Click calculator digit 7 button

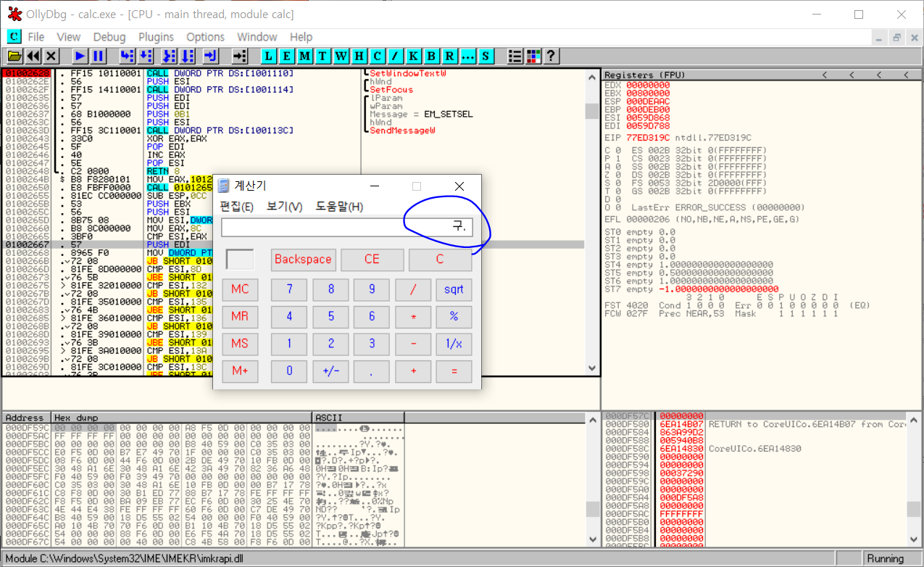pos(289,289)
